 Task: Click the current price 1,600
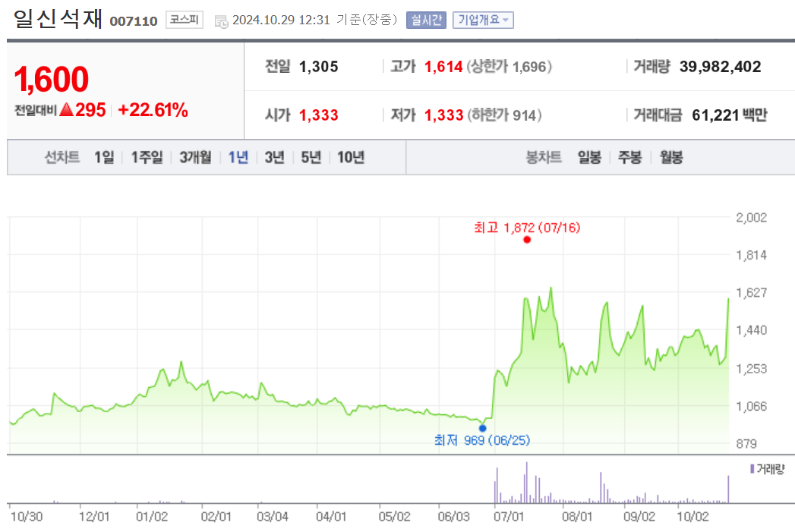(x=51, y=80)
